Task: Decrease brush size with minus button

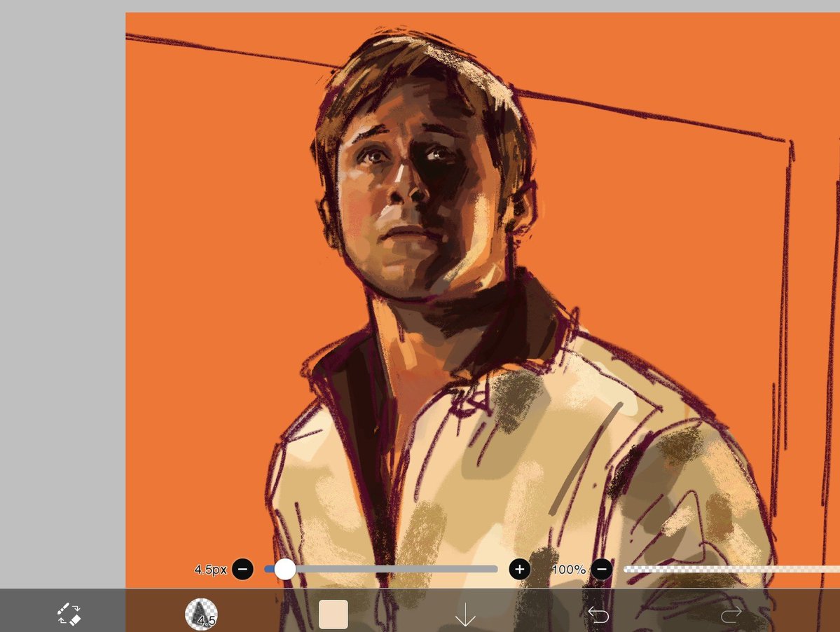Action: 242,569
